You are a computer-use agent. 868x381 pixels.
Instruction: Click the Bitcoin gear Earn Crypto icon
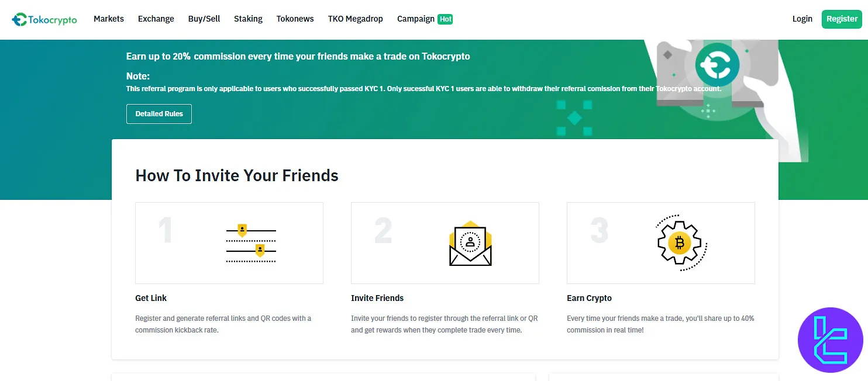(681, 243)
